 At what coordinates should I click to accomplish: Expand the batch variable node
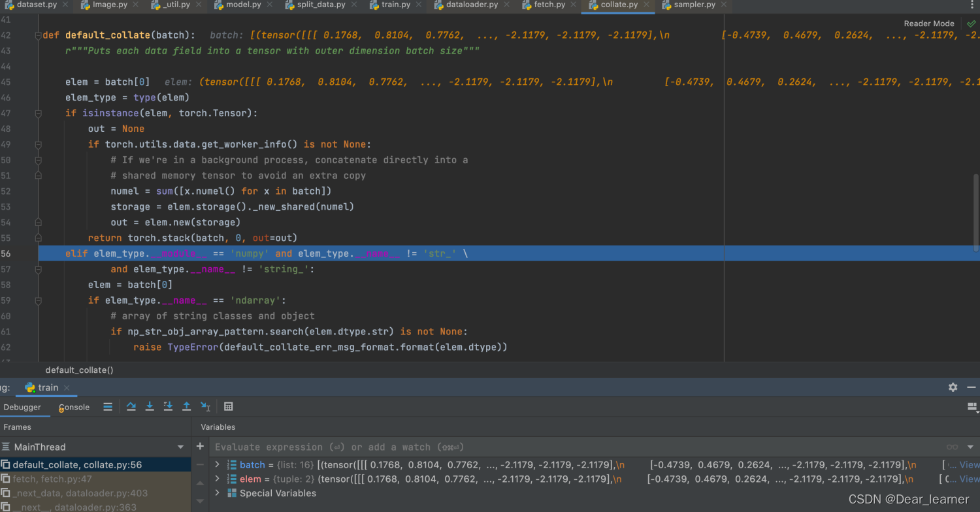tap(218, 465)
